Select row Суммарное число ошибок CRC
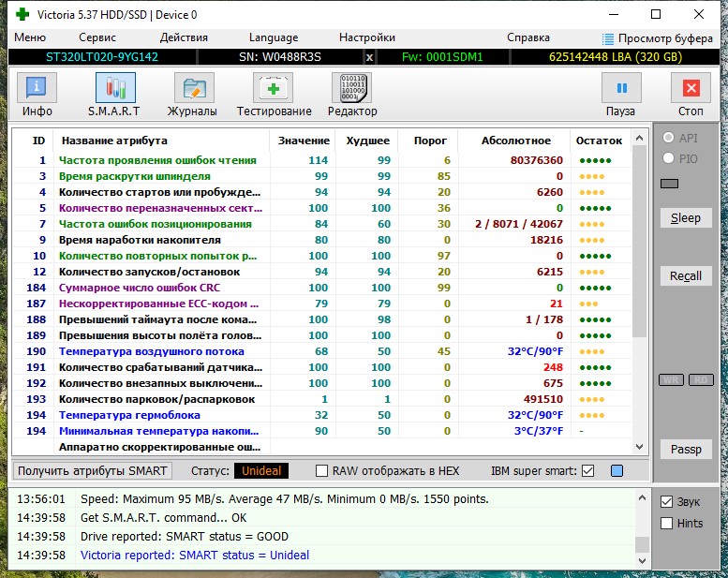 [322, 288]
